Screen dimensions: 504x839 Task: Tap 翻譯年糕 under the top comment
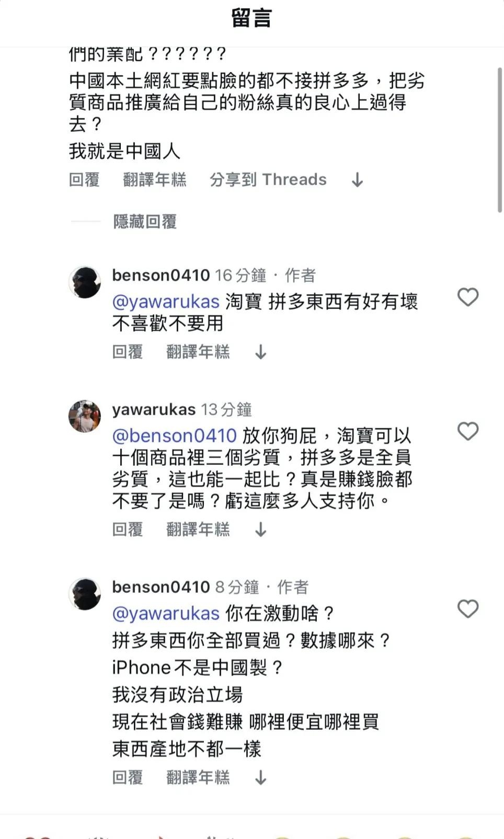point(155,180)
